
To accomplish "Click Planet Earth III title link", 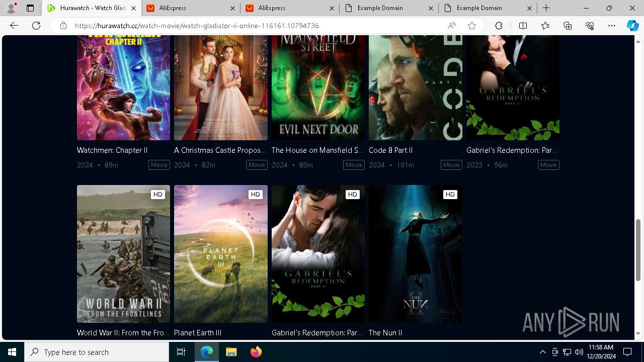I will (x=198, y=333).
